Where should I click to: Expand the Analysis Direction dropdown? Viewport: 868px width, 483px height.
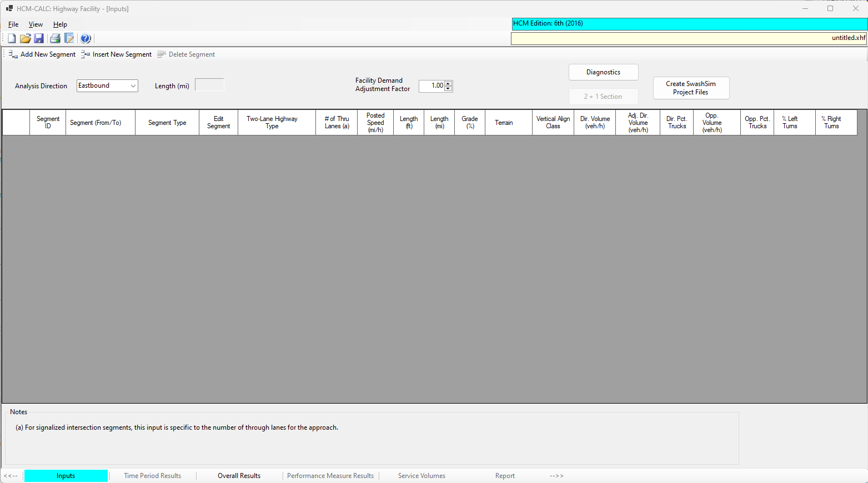pos(133,86)
